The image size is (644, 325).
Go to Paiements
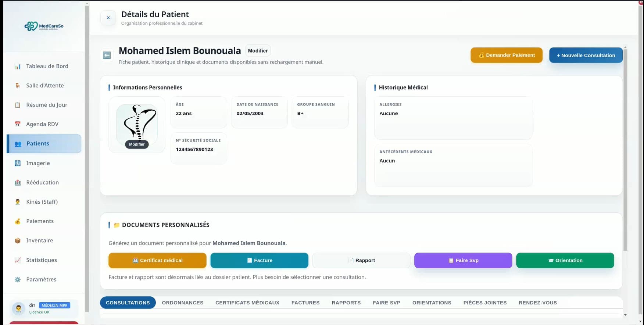coord(44,221)
